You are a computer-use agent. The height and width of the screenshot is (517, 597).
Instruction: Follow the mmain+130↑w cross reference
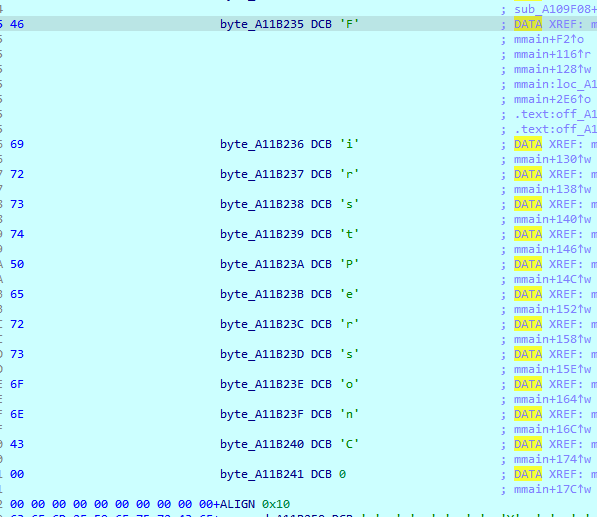click(552, 159)
